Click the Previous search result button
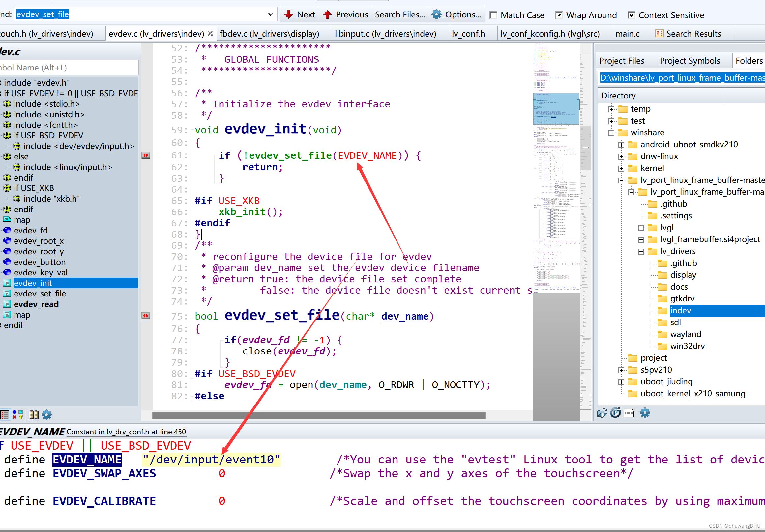The image size is (765, 532). click(345, 14)
